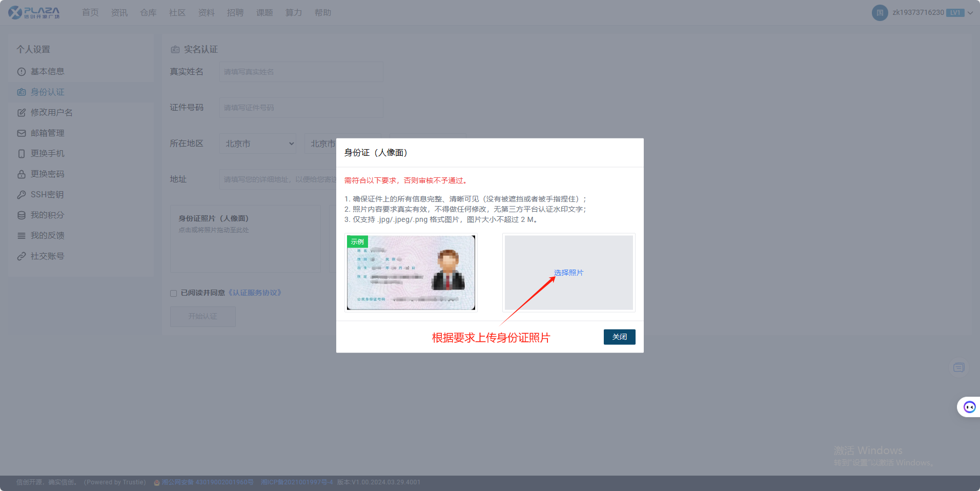Open the floating chat assistant icon
980x491 pixels.
969,407
